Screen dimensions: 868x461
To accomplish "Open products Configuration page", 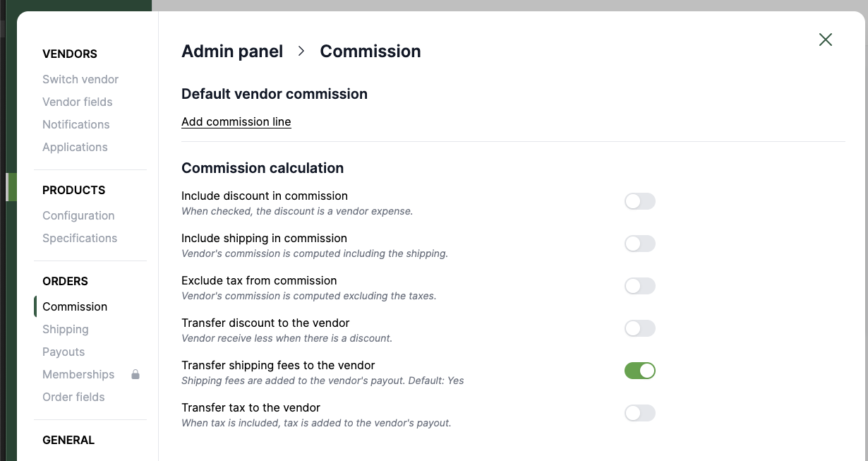I will click(78, 215).
